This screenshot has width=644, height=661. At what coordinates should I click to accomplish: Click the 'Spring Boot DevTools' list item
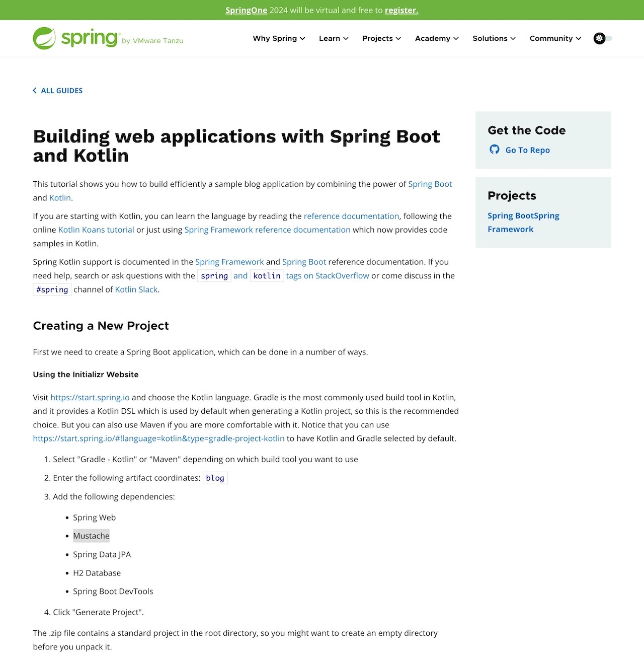tap(113, 592)
